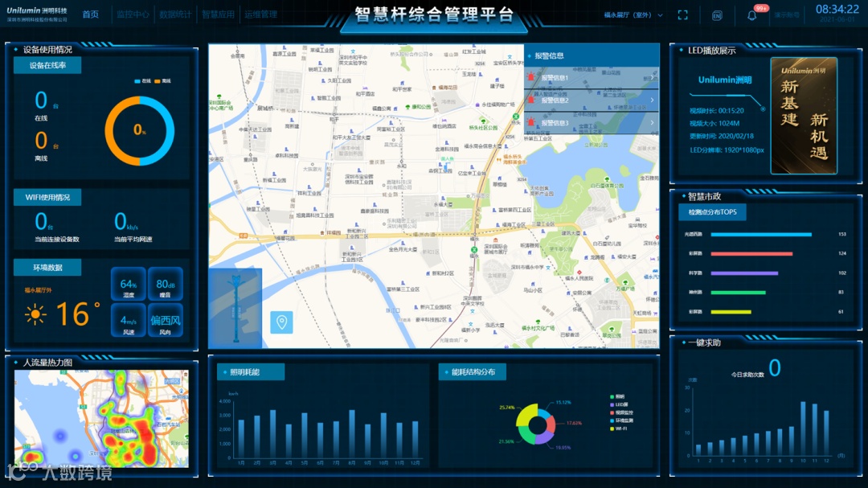The width and height of the screenshot is (868, 488).
Task: Click the 报警信息 panel header
Action: point(592,55)
